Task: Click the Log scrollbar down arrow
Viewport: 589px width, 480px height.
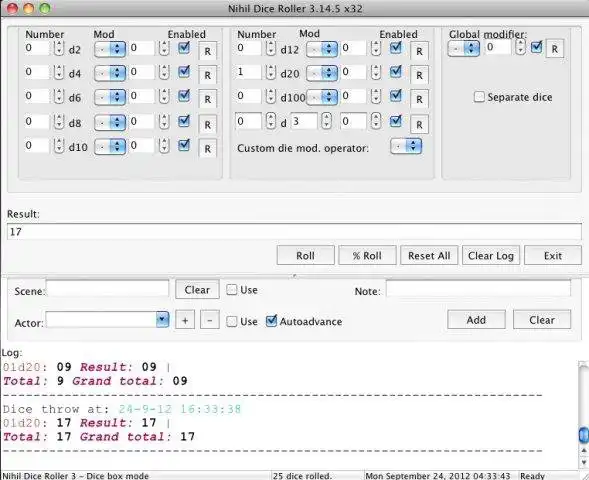Action: pyautogui.click(x=583, y=462)
